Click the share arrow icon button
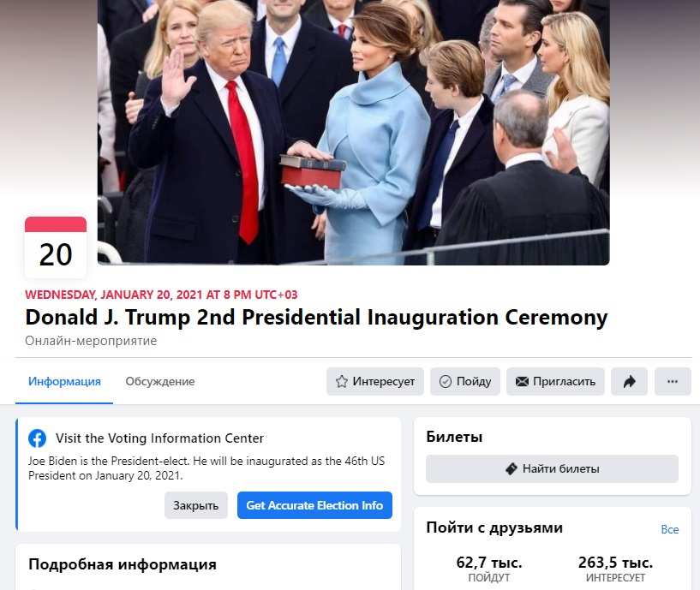The width and height of the screenshot is (700, 590). pyautogui.click(x=629, y=382)
